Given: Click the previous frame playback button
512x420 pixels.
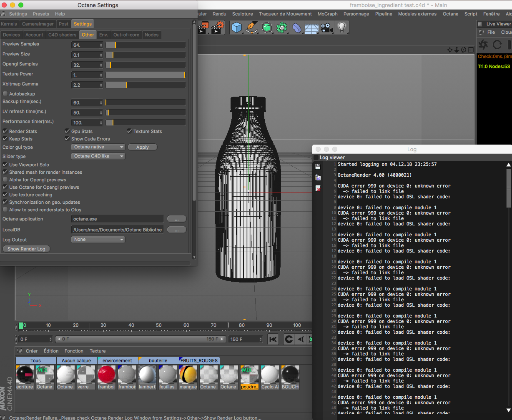Looking at the screenshot, I should (x=300, y=339).
